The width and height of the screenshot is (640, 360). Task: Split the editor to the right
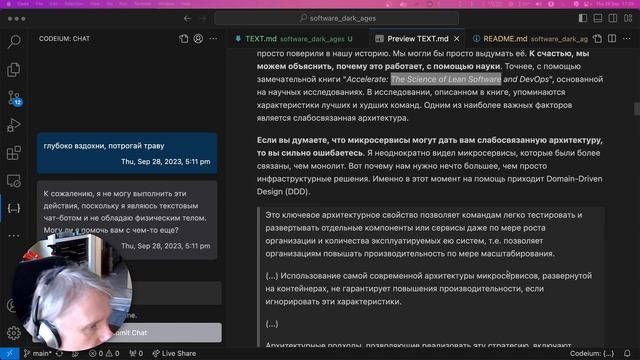pyautogui.click(x=612, y=38)
